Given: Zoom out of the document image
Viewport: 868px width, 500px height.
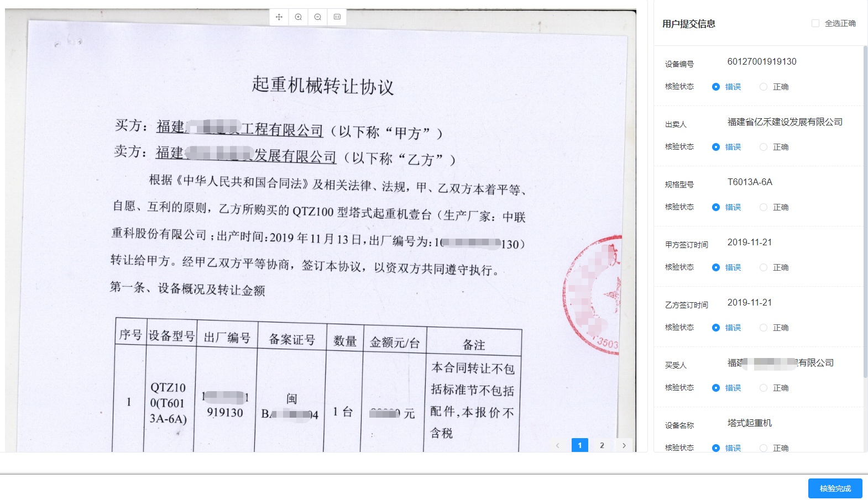Looking at the screenshot, I should pos(318,17).
